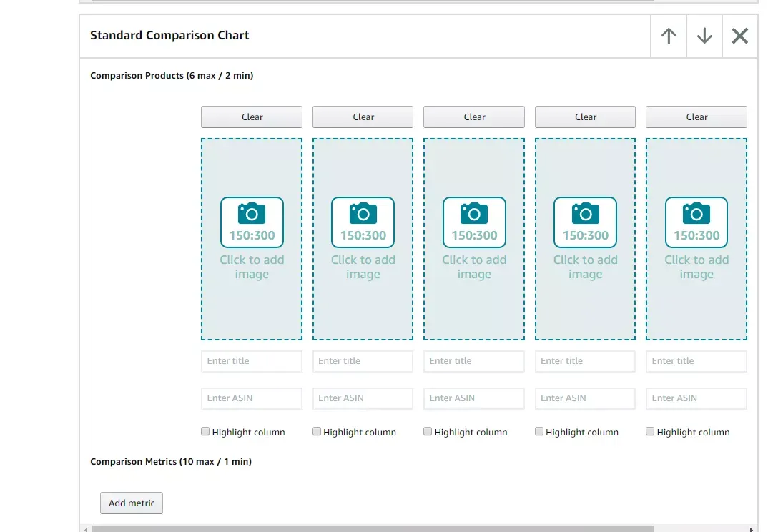Click the right arrow of the horizontal scrollbar
The height and width of the screenshot is (532, 768).
pyautogui.click(x=752, y=529)
